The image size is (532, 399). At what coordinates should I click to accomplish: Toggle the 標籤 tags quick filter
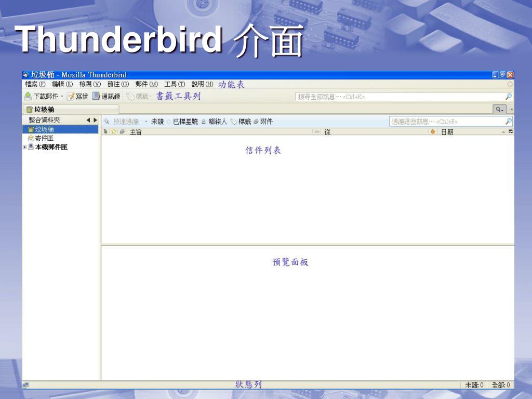(241, 122)
